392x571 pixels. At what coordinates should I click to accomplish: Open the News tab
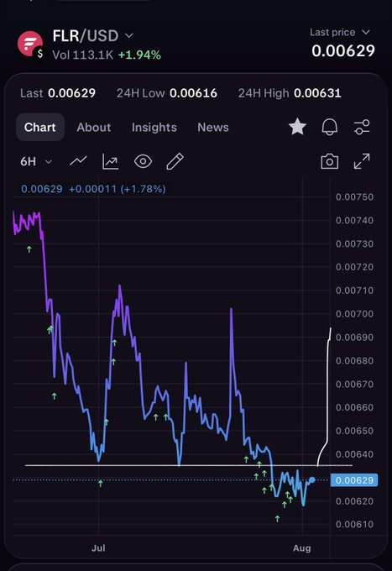coord(213,127)
